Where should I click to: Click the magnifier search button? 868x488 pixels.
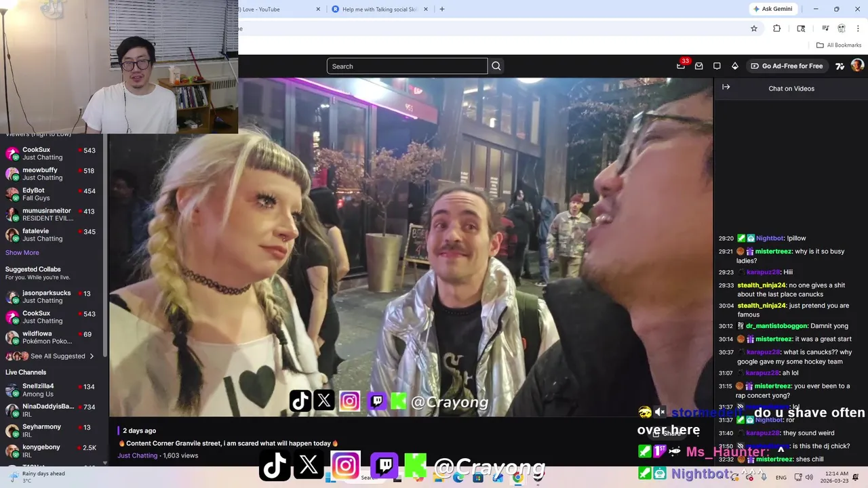(496, 66)
